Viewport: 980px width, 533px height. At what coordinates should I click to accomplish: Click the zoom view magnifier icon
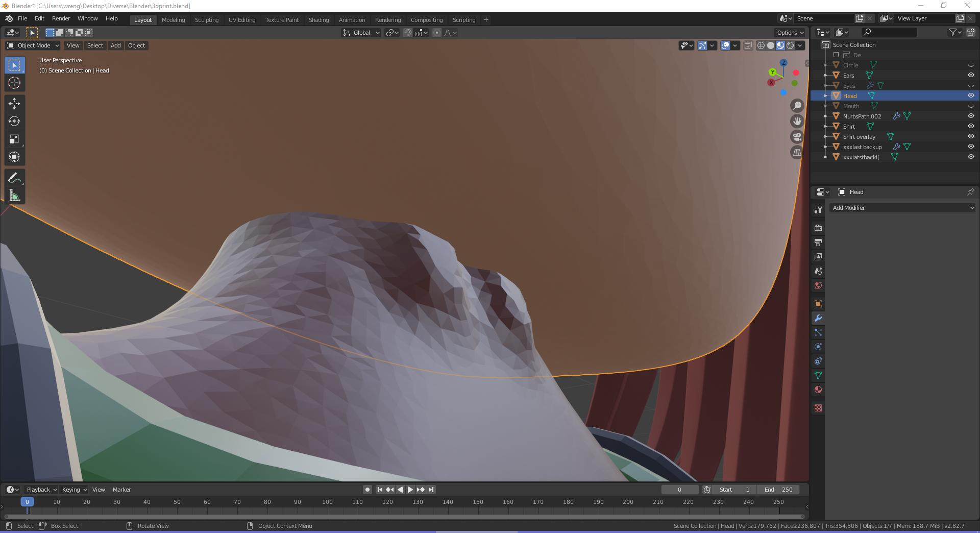797,106
